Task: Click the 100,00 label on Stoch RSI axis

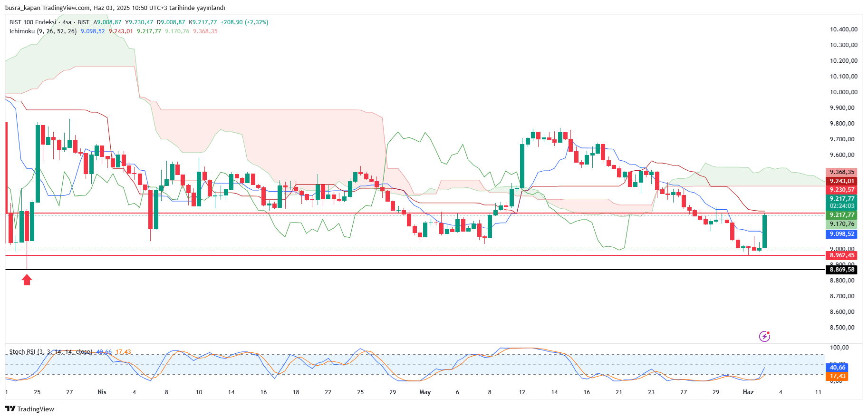Action: [839, 348]
